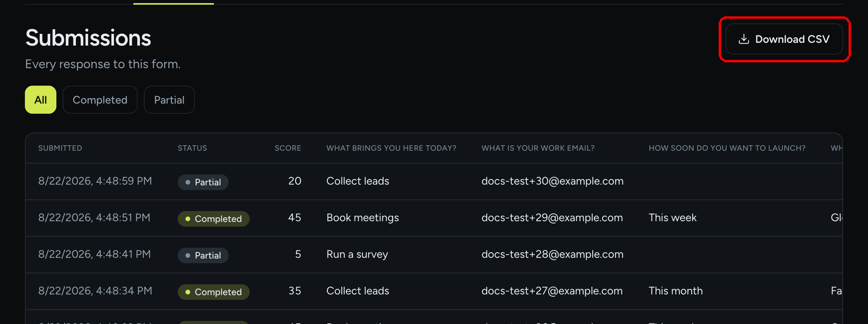Click Completed badge for docs-test+29

(213, 219)
